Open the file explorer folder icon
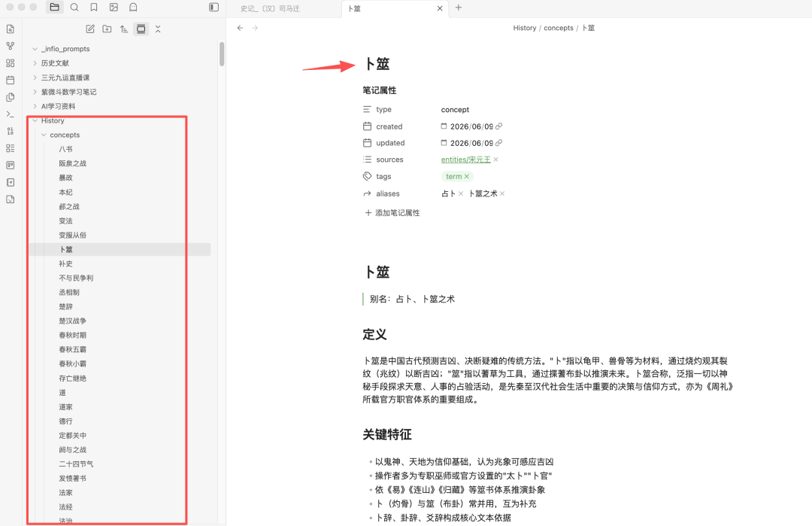The height and width of the screenshot is (526, 812). point(54,8)
